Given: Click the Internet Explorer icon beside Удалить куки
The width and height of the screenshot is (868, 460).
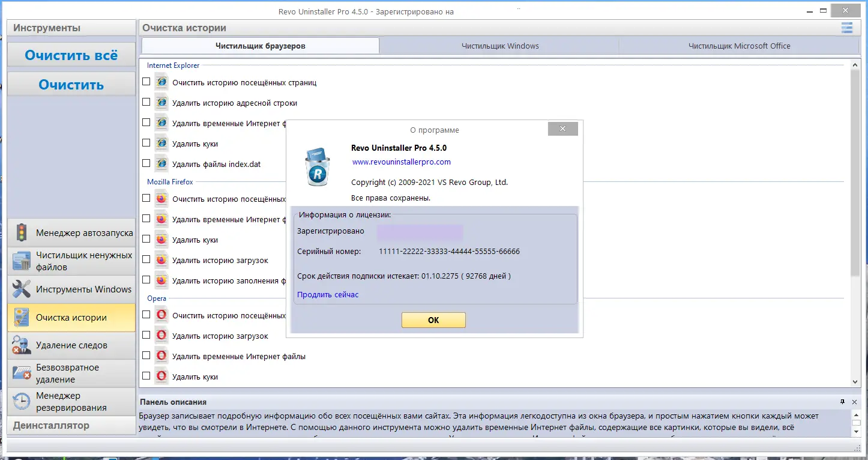Looking at the screenshot, I should [x=161, y=144].
